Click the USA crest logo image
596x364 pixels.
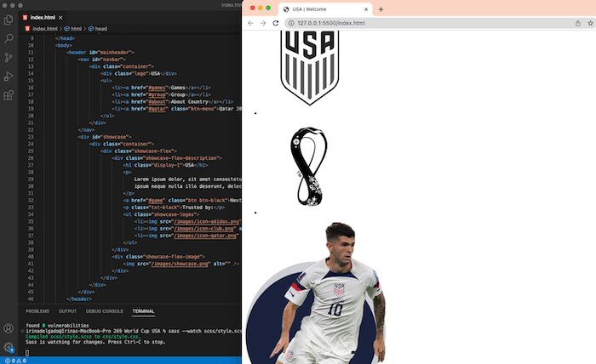point(310,67)
